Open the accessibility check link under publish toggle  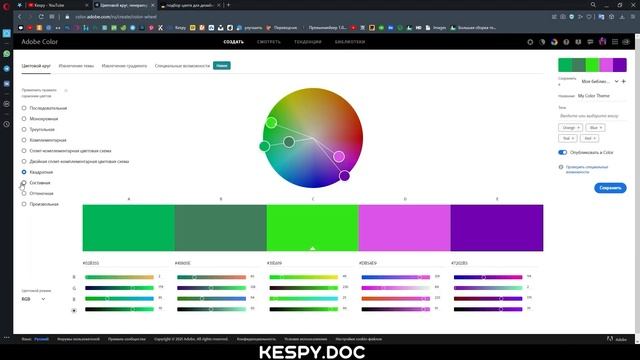(587, 169)
